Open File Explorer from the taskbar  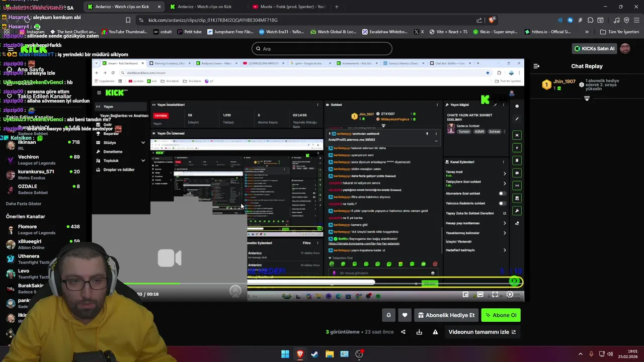coord(330,354)
